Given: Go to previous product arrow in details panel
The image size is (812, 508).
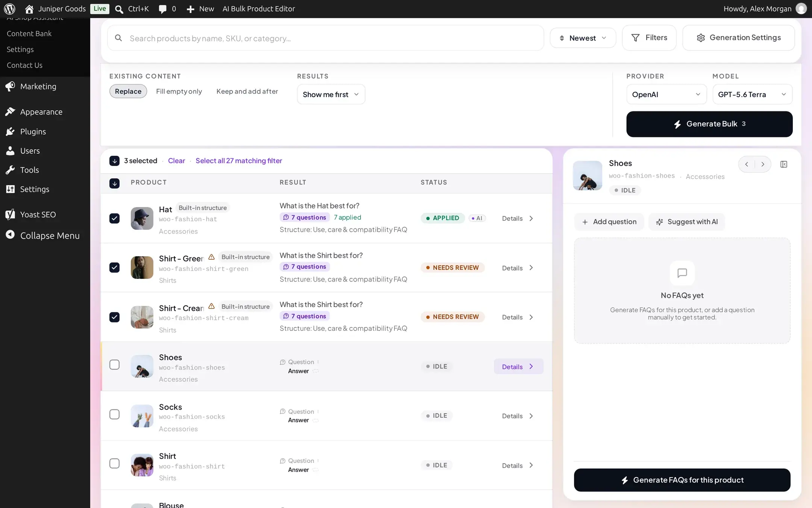Looking at the screenshot, I should [x=747, y=164].
